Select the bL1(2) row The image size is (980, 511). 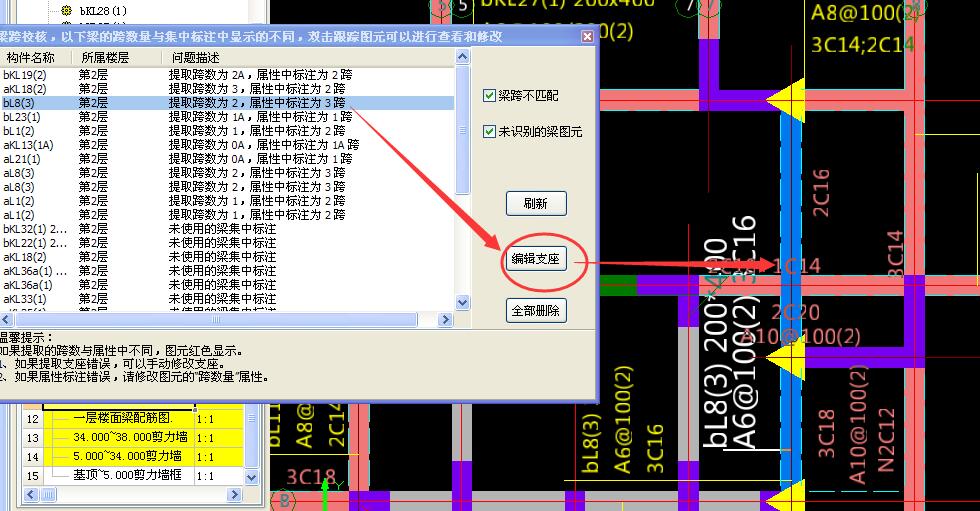point(228,131)
